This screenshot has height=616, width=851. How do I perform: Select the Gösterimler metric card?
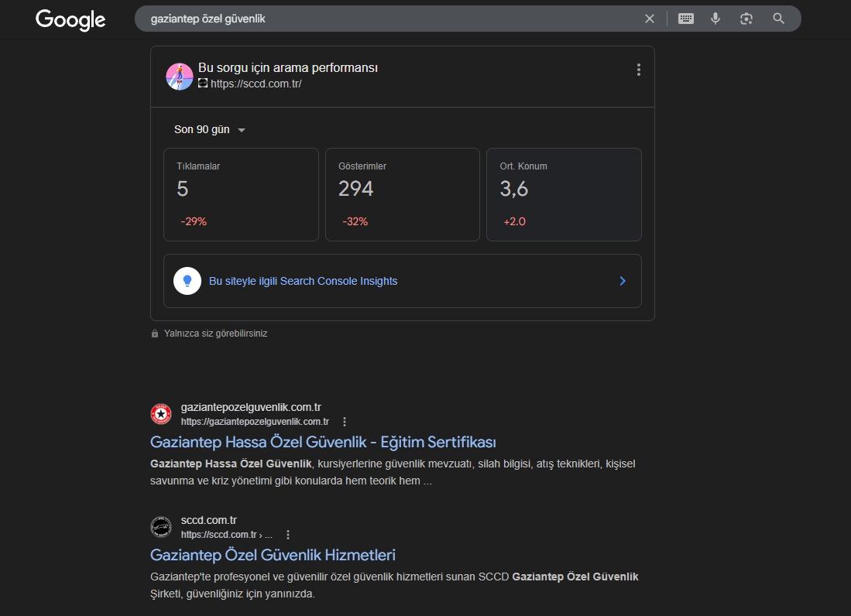click(x=402, y=194)
